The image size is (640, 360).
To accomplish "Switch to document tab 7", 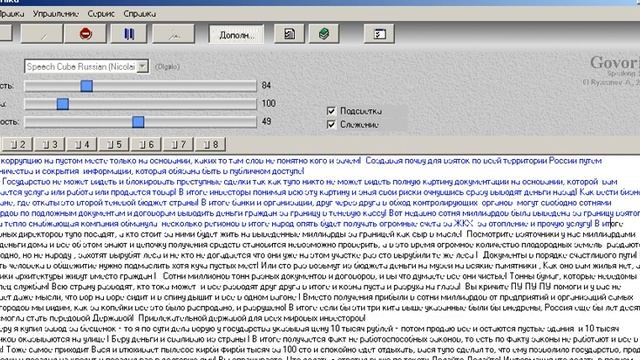I will point(178,144).
